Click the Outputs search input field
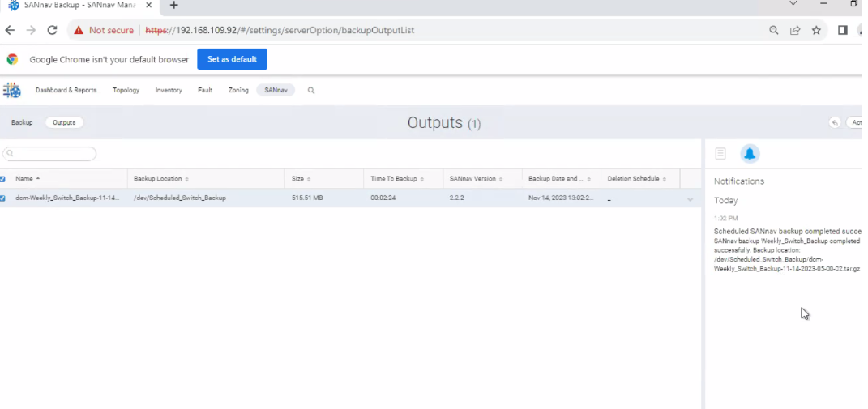This screenshot has height=409, width=868. click(49, 153)
